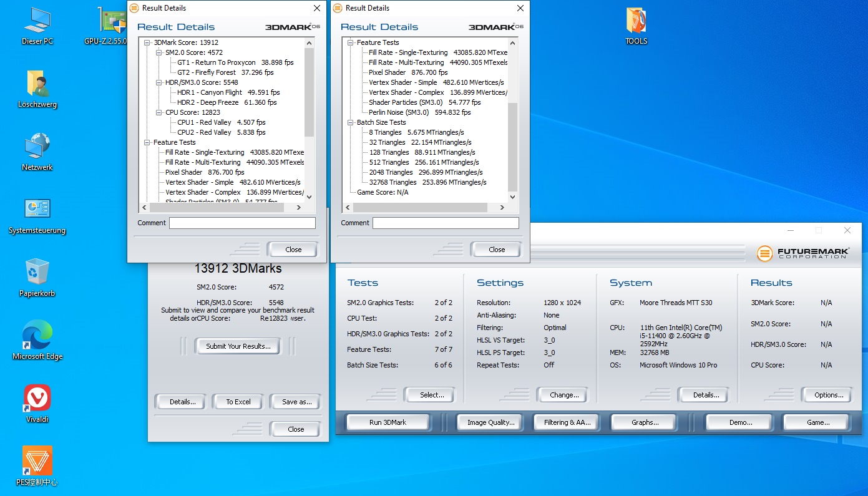Select the 128 Triangles row
The width and height of the screenshot is (868, 496).
point(422,152)
